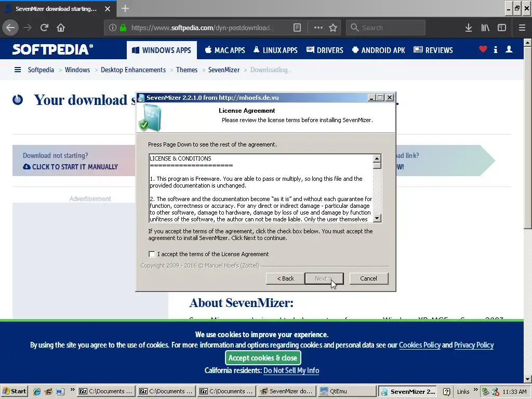Open page actions three-dot menu

point(318,28)
